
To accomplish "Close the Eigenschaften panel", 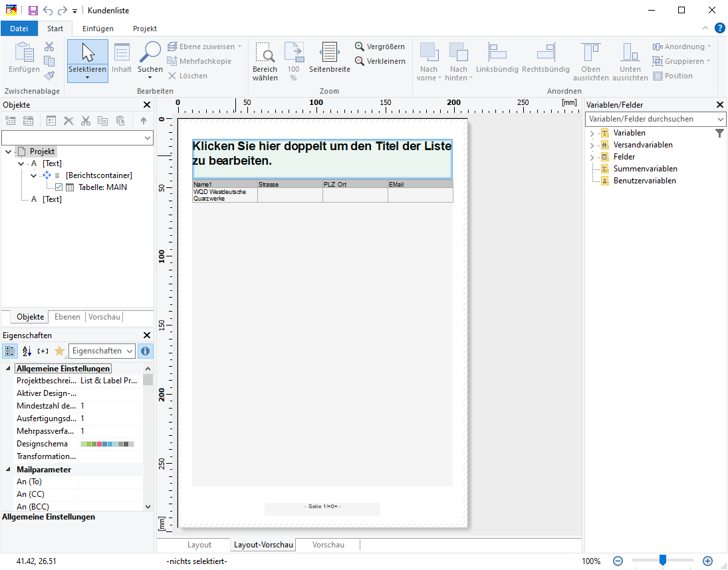I will pos(147,335).
